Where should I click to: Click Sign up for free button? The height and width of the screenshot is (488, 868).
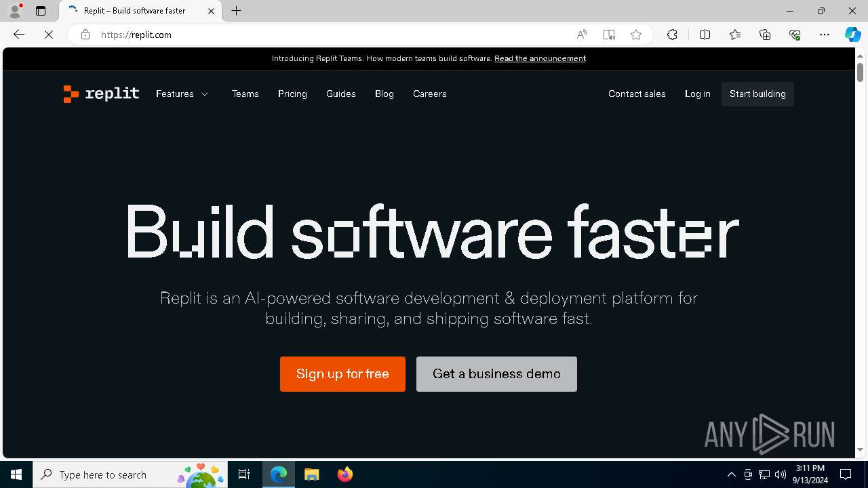pos(342,374)
